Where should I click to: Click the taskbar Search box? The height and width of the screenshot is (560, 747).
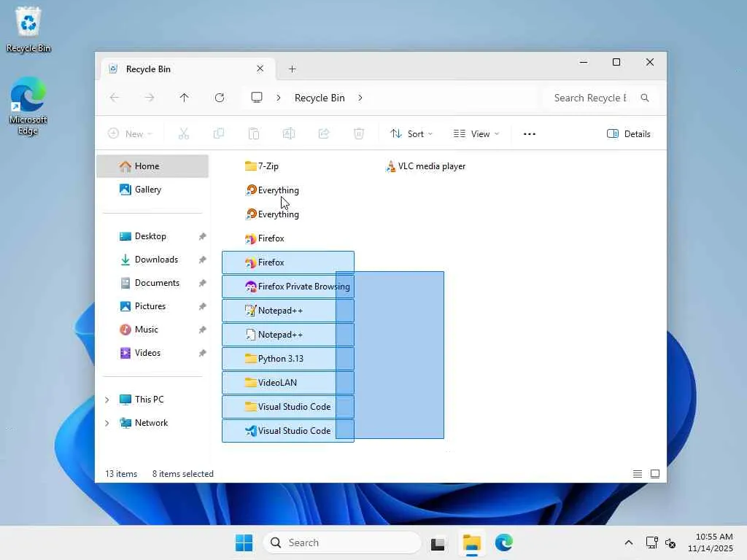[341, 542]
